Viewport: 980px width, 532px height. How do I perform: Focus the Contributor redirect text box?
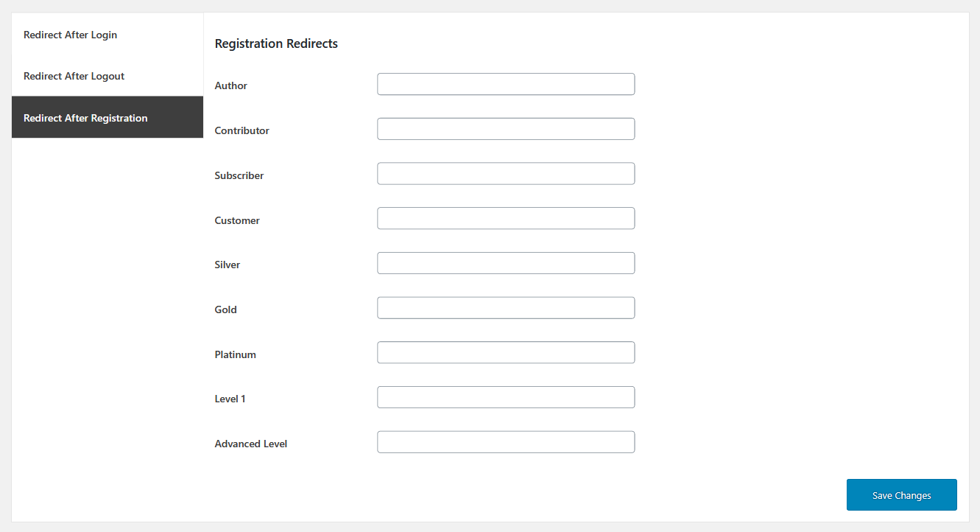pyautogui.click(x=506, y=129)
